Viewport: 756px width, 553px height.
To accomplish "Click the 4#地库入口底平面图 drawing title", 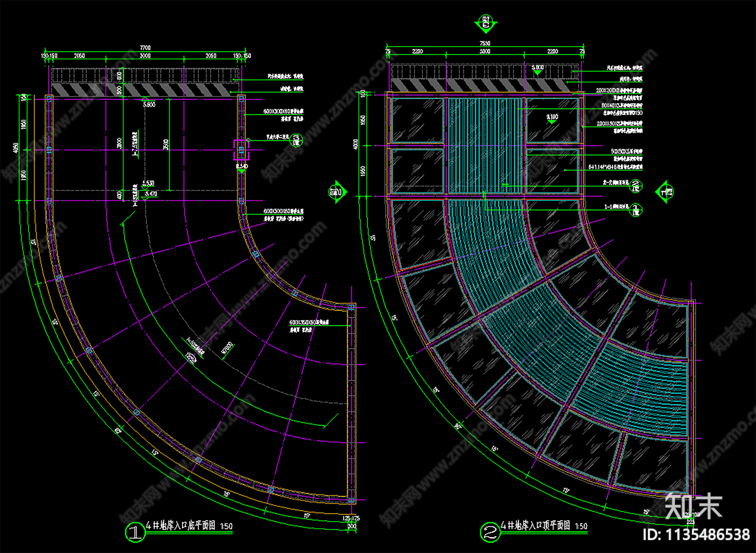I will (x=180, y=526).
